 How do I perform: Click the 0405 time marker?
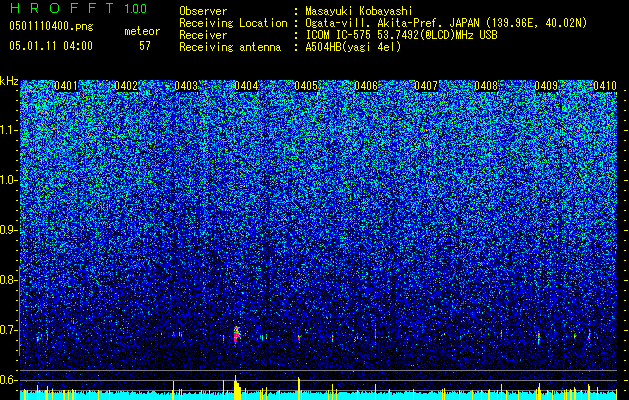[306, 86]
